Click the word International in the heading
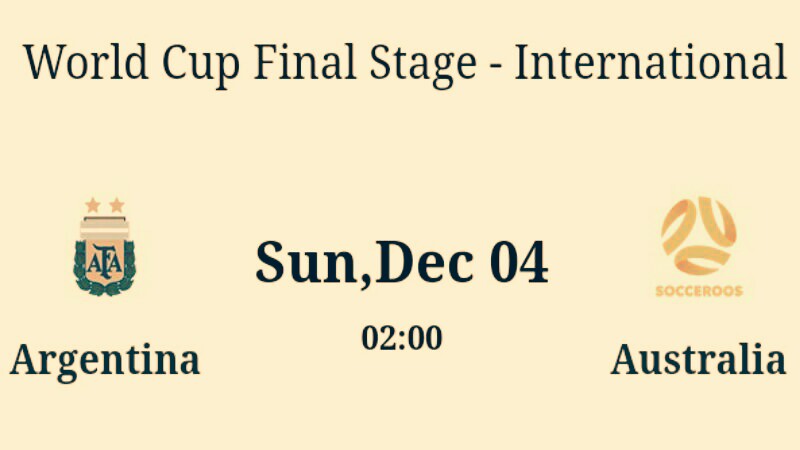The width and height of the screenshot is (800, 450). point(650,62)
